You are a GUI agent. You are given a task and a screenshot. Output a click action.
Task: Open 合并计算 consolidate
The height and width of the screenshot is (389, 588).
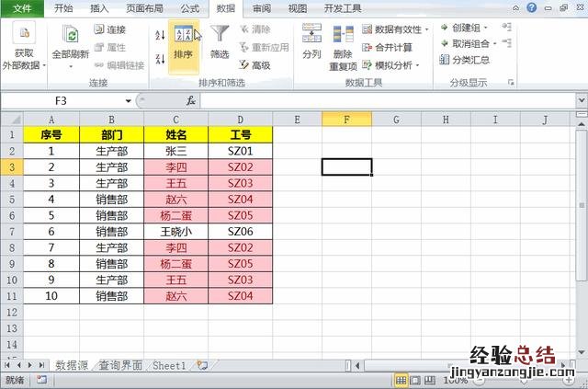(x=388, y=47)
